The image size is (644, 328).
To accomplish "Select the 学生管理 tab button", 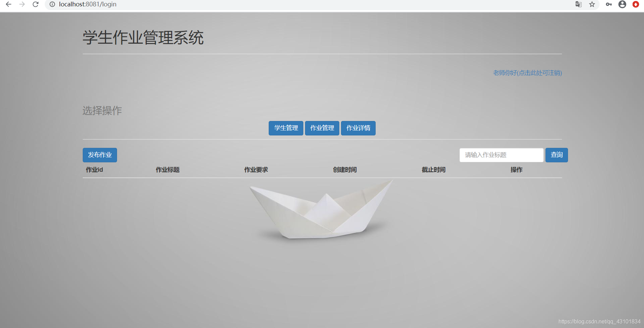I will pyautogui.click(x=286, y=128).
